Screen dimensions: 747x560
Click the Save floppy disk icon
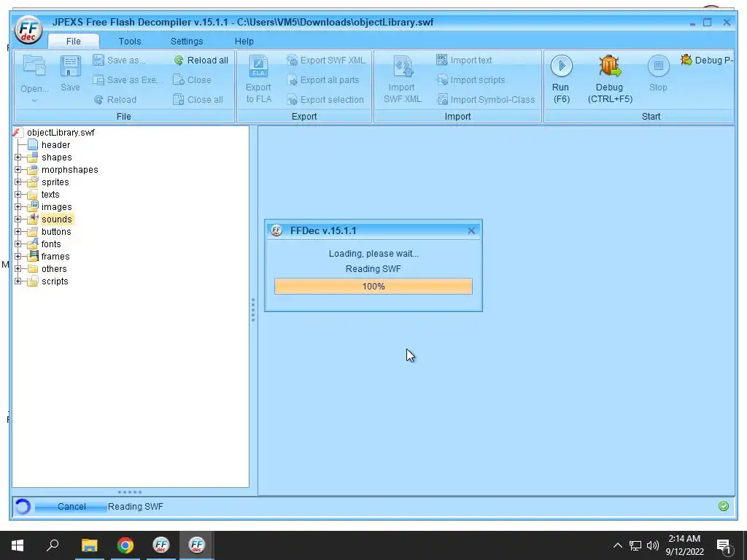click(70, 66)
